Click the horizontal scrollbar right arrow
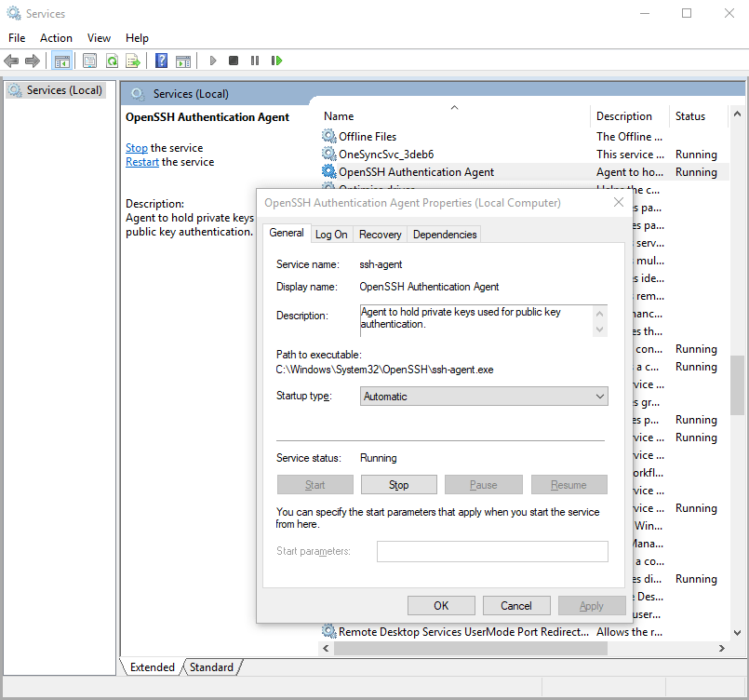Image resolution: width=749 pixels, height=700 pixels. [x=722, y=648]
